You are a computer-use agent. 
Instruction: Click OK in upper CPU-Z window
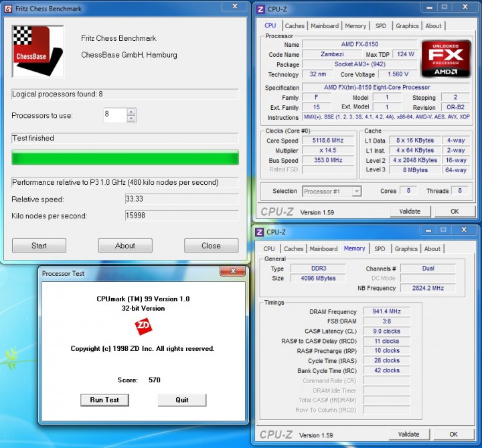[455, 211]
